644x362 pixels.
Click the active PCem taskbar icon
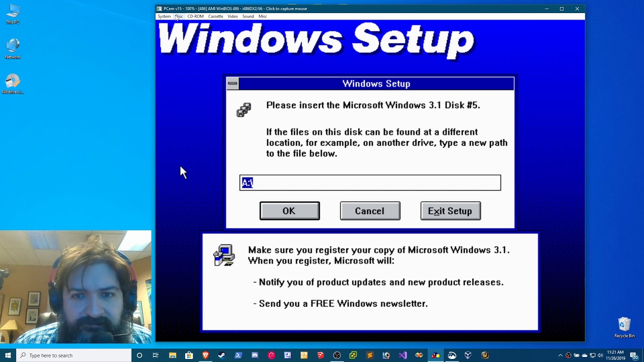pyautogui.click(x=436, y=355)
